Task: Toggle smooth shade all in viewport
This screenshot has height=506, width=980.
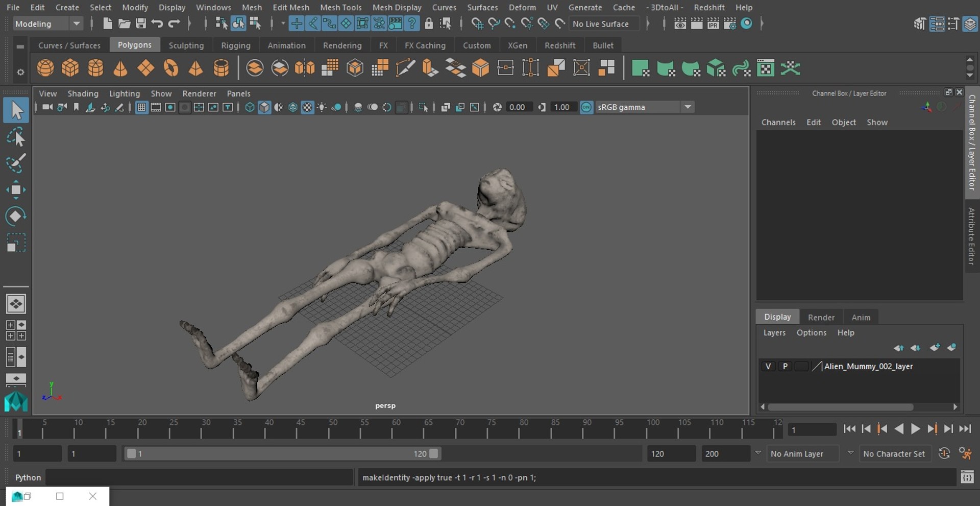Action: tap(264, 107)
